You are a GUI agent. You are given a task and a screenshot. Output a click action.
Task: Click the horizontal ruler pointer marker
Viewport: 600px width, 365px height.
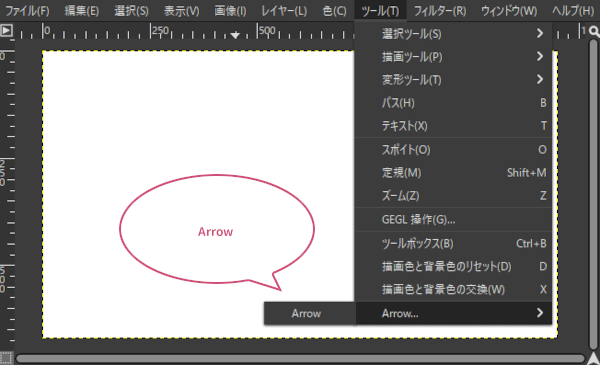(235, 35)
